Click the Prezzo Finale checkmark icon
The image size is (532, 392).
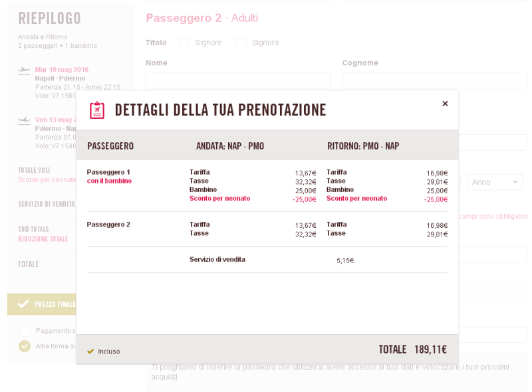click(x=23, y=304)
